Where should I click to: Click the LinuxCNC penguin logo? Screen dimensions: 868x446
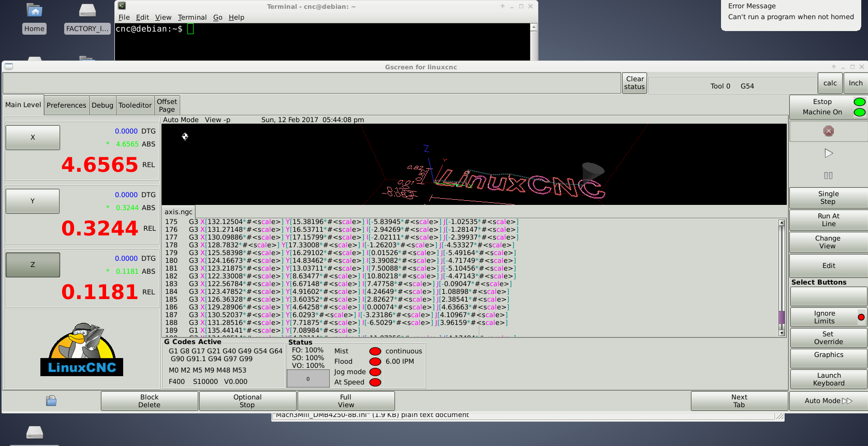tap(82, 350)
